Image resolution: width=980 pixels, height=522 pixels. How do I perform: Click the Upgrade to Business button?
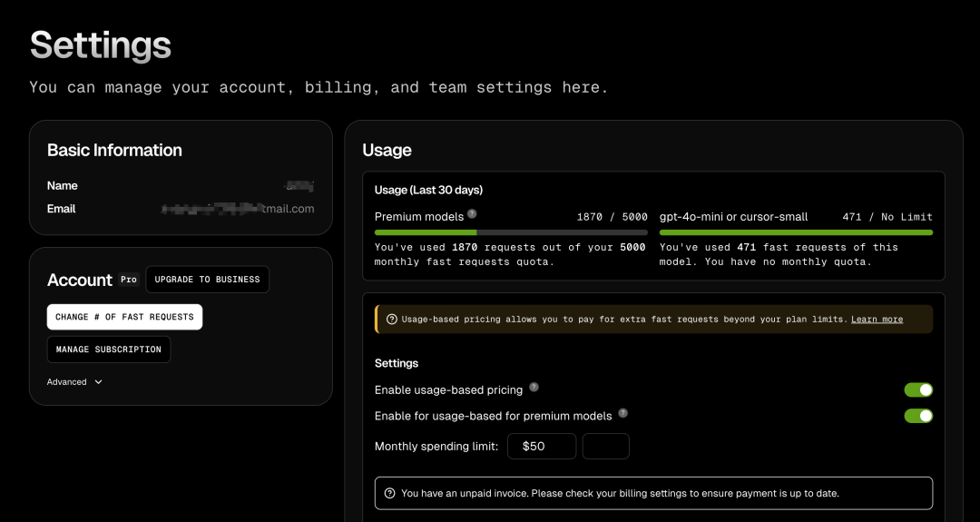[207, 280]
